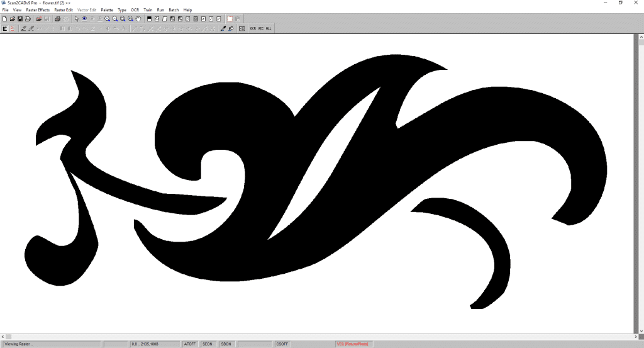
Task: Open the Raster Effects menu
Action: tap(38, 10)
